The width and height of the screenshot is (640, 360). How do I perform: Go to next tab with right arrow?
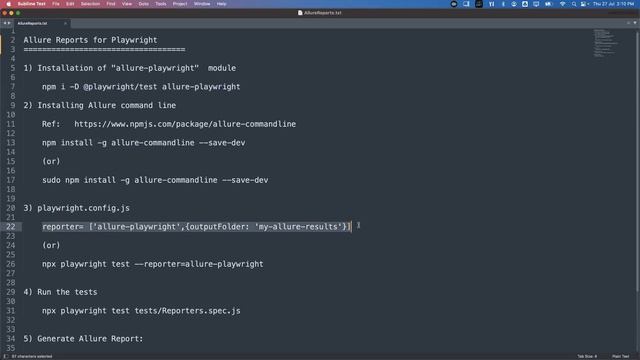coord(9,23)
